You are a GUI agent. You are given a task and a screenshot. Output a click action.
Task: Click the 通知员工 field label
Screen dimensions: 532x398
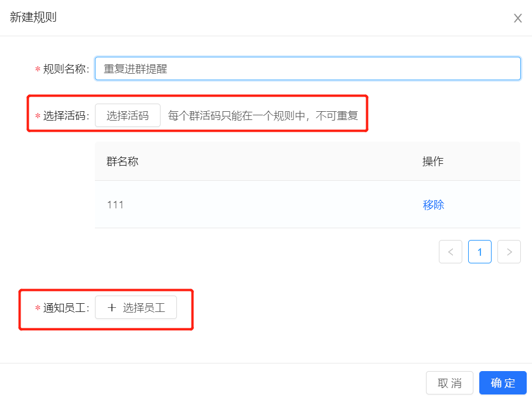pyautogui.click(x=66, y=308)
